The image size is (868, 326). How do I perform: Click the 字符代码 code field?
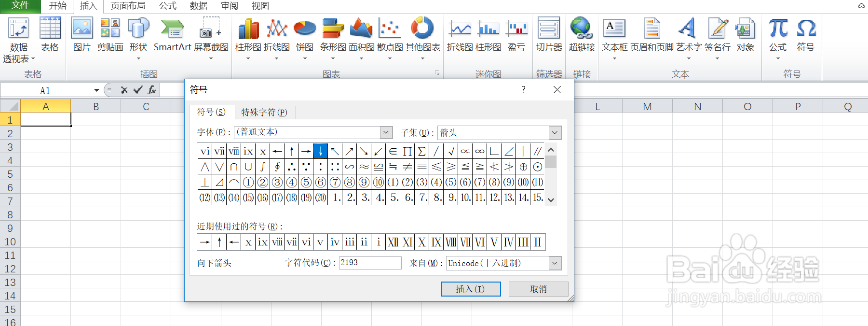(370, 263)
